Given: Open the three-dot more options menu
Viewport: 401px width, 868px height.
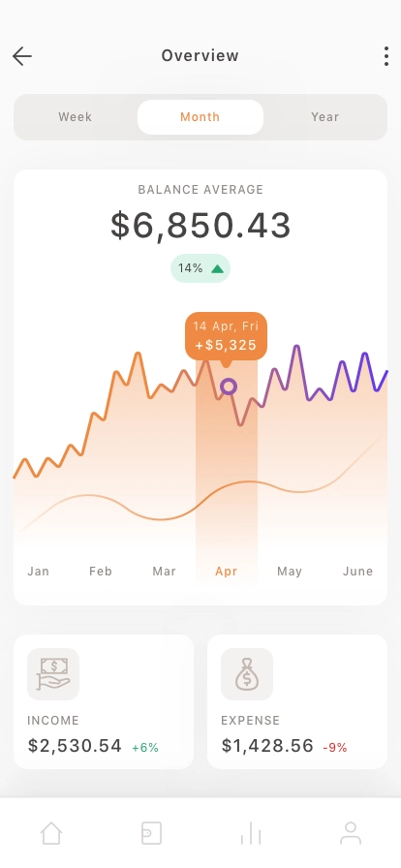Looking at the screenshot, I should click(x=386, y=56).
